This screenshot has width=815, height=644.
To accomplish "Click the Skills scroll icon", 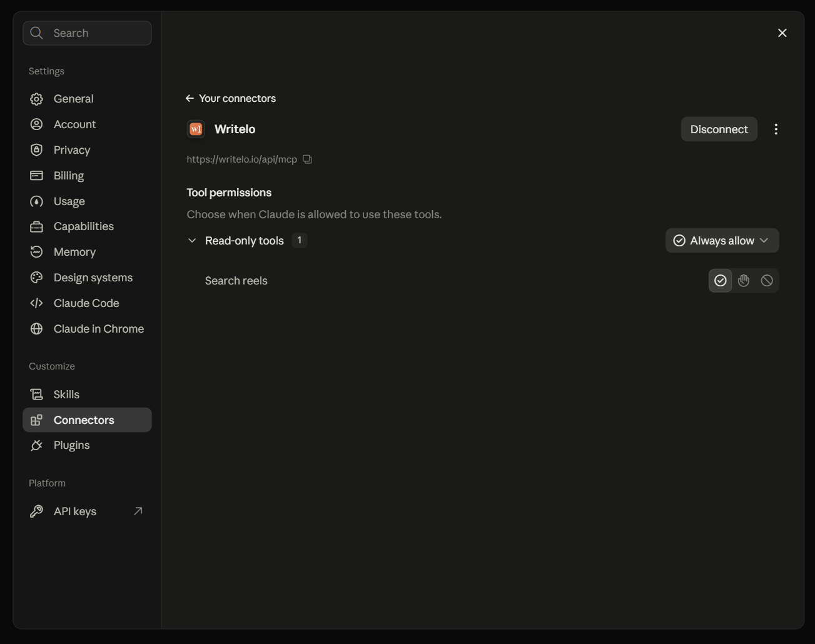I will pyautogui.click(x=37, y=395).
